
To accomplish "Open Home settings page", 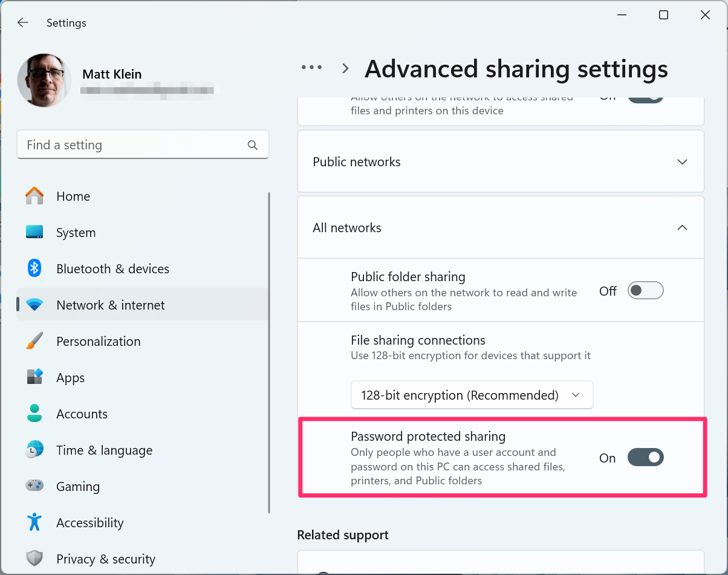I will click(x=143, y=196).
